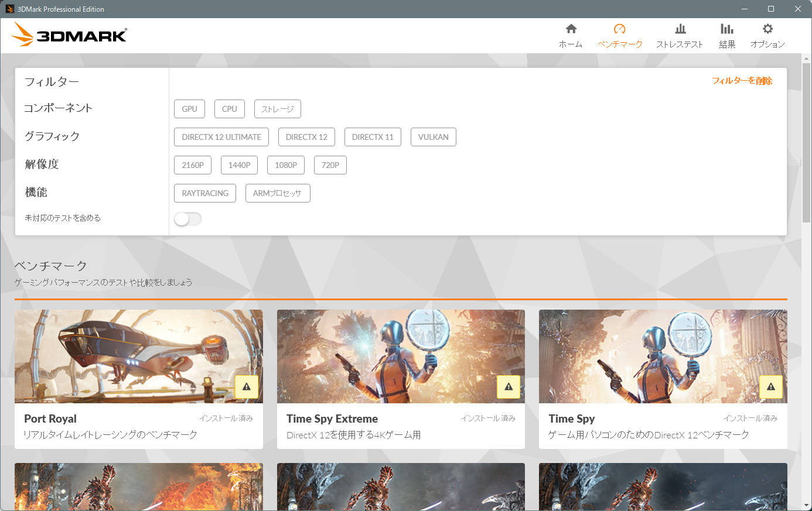Viewport: 812px width, 511px height.
Task: Toggle the VULKAN graphics filter
Action: pos(434,137)
